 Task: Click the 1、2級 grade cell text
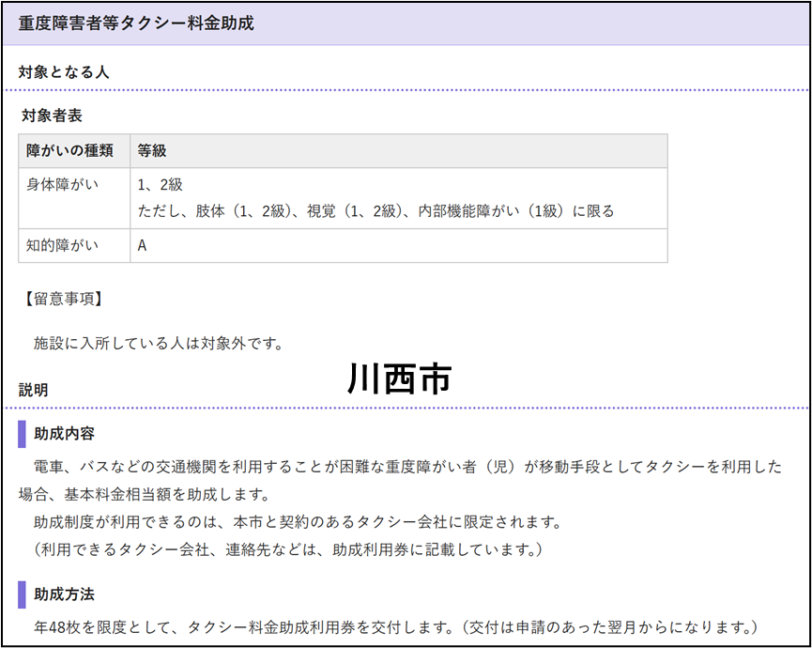tap(160, 184)
